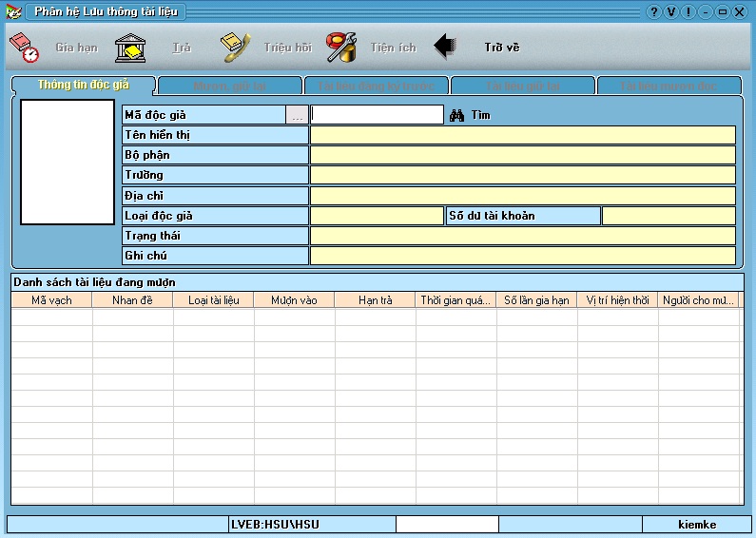
Task: Click the reader photo placeholder box
Action: coord(68,162)
